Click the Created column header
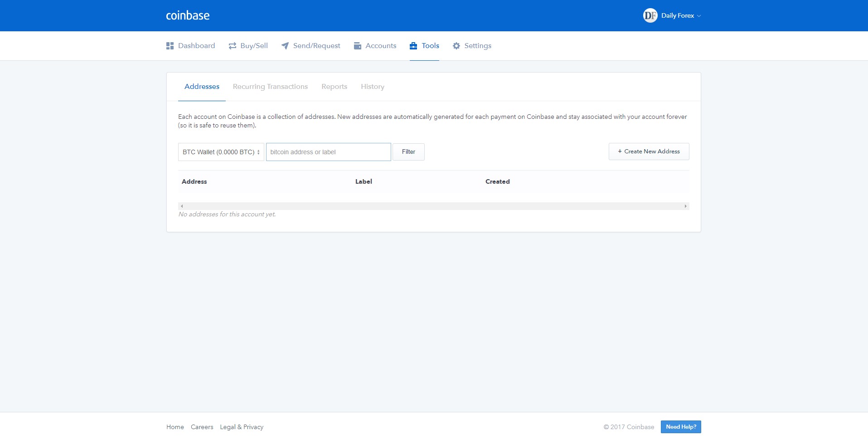Screen dimensions: 868x440 coord(498,181)
